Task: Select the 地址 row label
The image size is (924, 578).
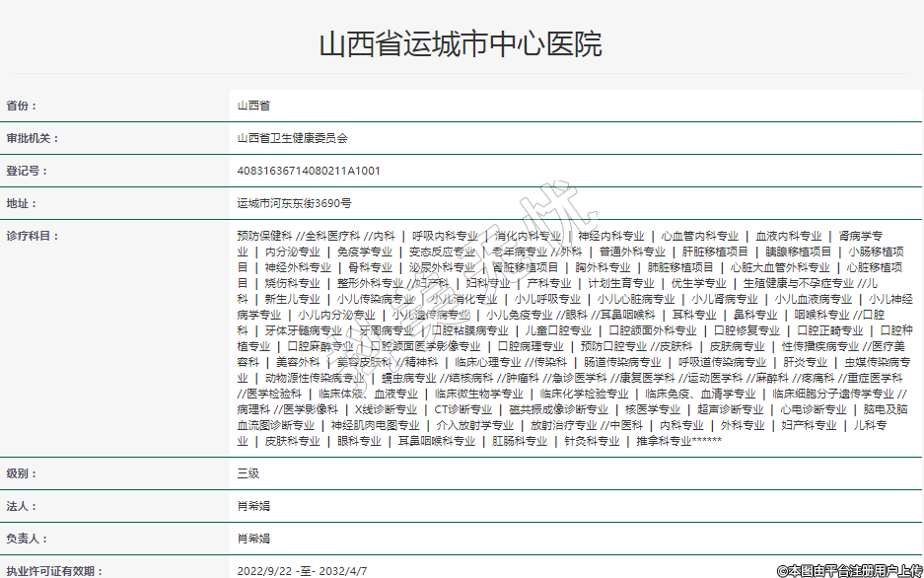Action: pyautogui.click(x=24, y=203)
